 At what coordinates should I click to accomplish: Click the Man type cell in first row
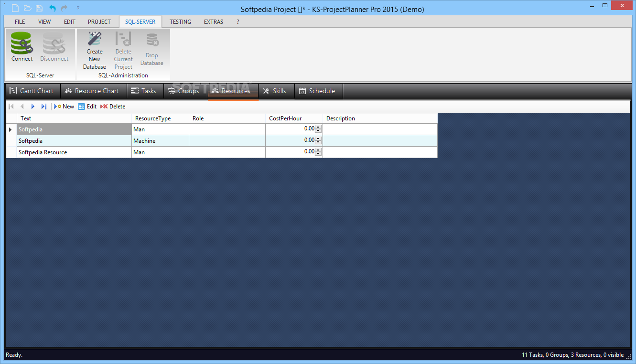(160, 129)
